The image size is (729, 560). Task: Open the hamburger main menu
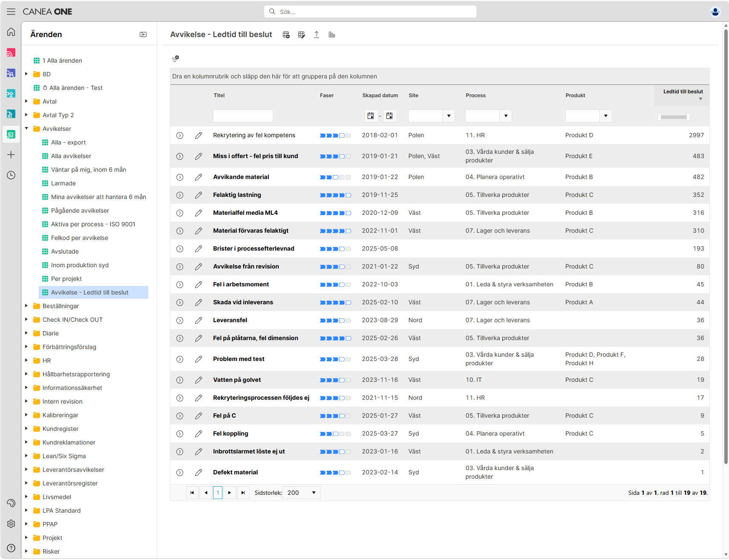click(11, 12)
